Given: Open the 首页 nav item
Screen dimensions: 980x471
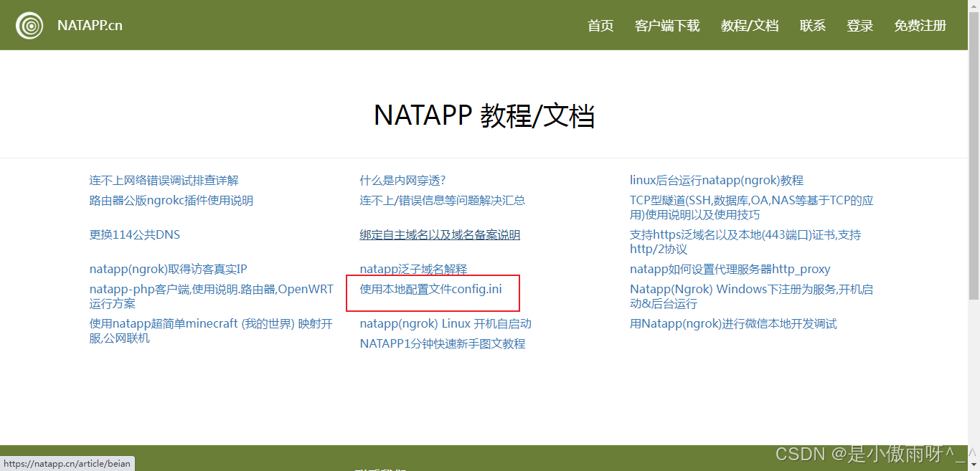Looking at the screenshot, I should tap(600, 26).
